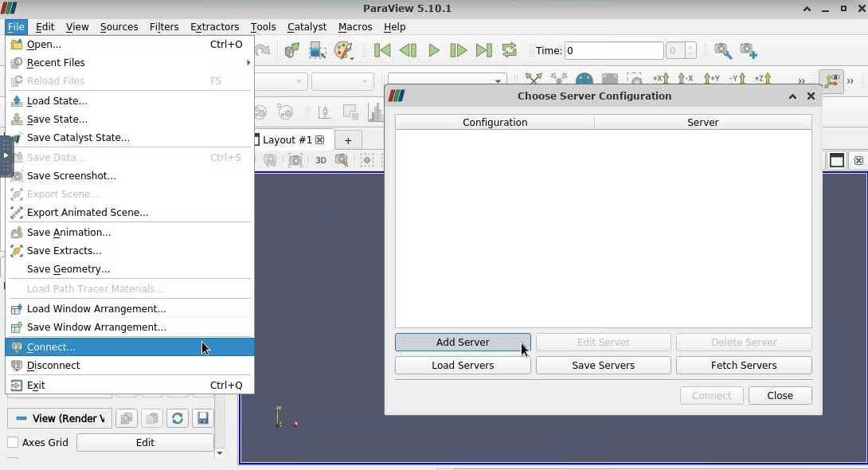Click save settings as default floppy icon
868x470 pixels.
click(x=202, y=418)
